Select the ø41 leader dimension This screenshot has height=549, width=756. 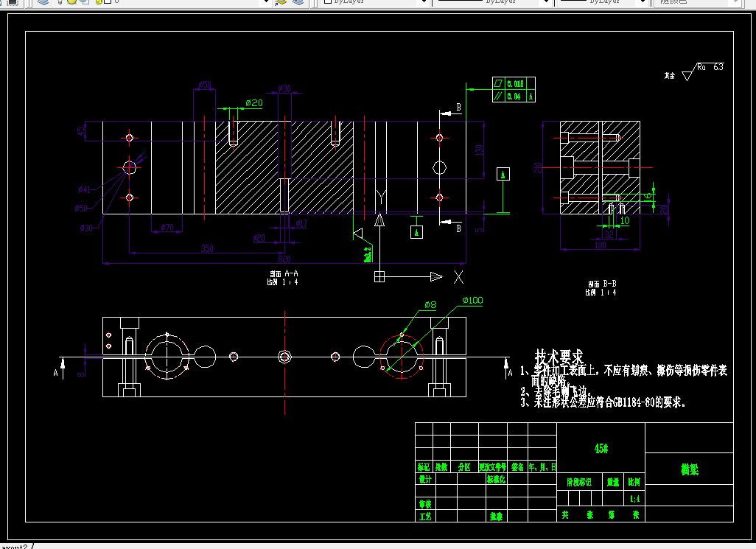click(85, 189)
